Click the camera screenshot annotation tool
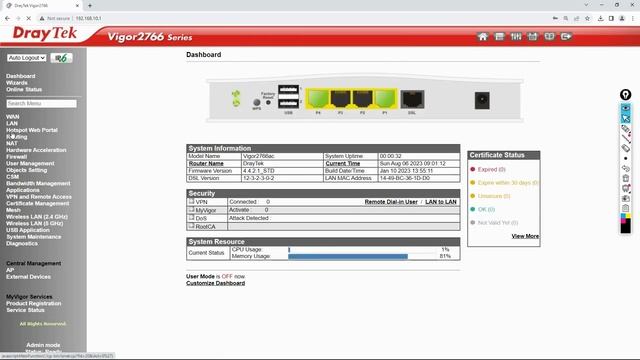The width and height of the screenshot is (640, 360). pyautogui.click(x=625, y=198)
